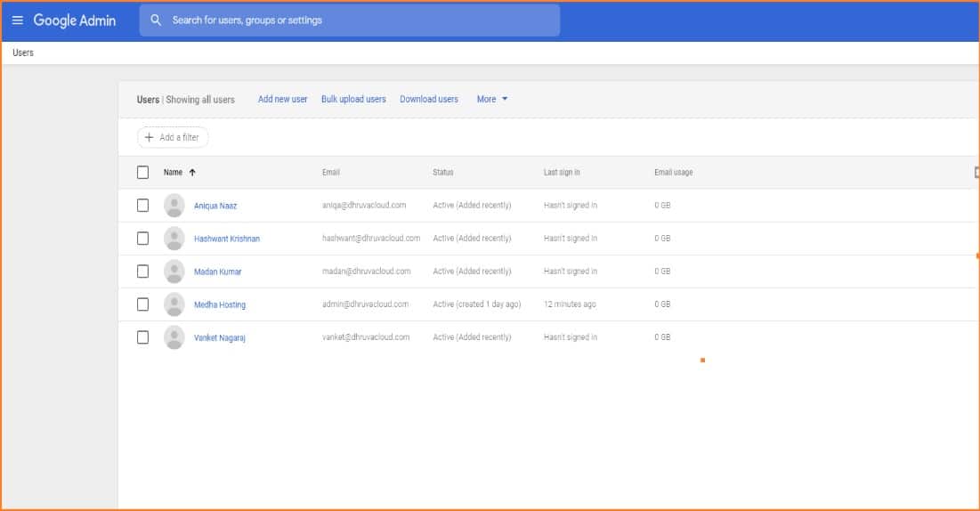Select the Medha Hosting row checkbox

tap(142, 304)
